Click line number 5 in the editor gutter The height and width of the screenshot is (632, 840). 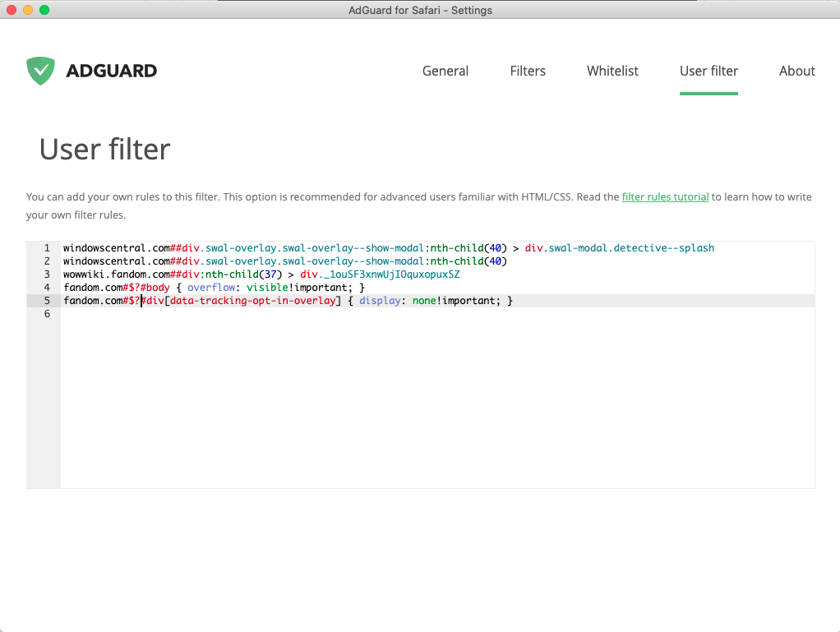[47, 300]
